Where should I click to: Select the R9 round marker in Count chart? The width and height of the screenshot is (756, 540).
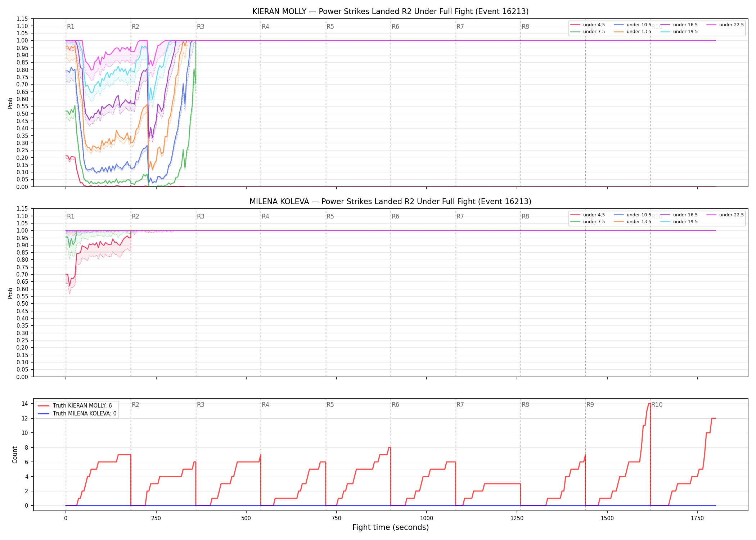tap(590, 405)
